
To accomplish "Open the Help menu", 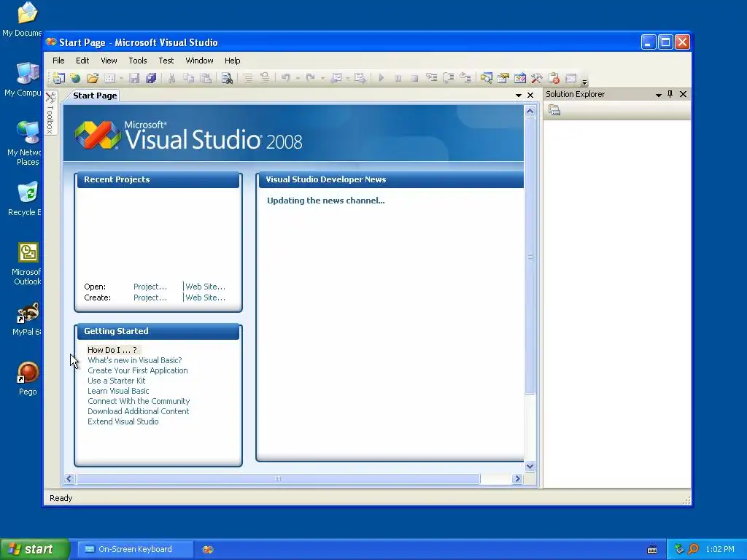I will click(x=233, y=61).
